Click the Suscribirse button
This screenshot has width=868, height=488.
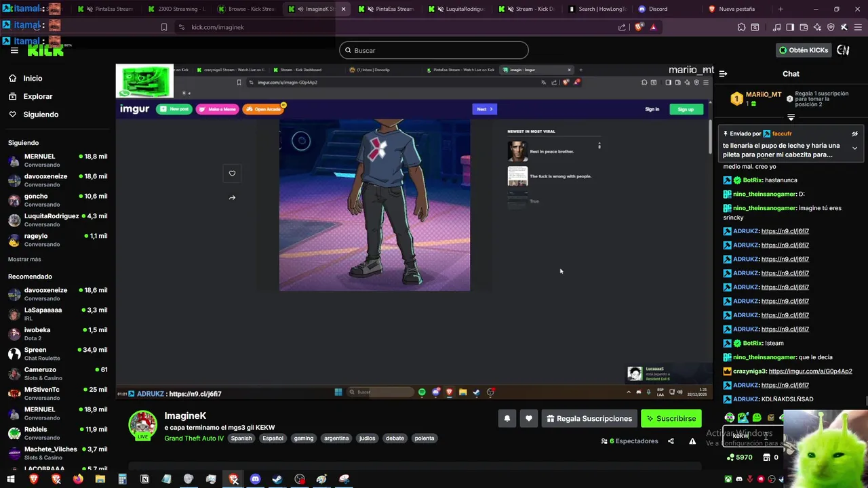[x=671, y=419]
